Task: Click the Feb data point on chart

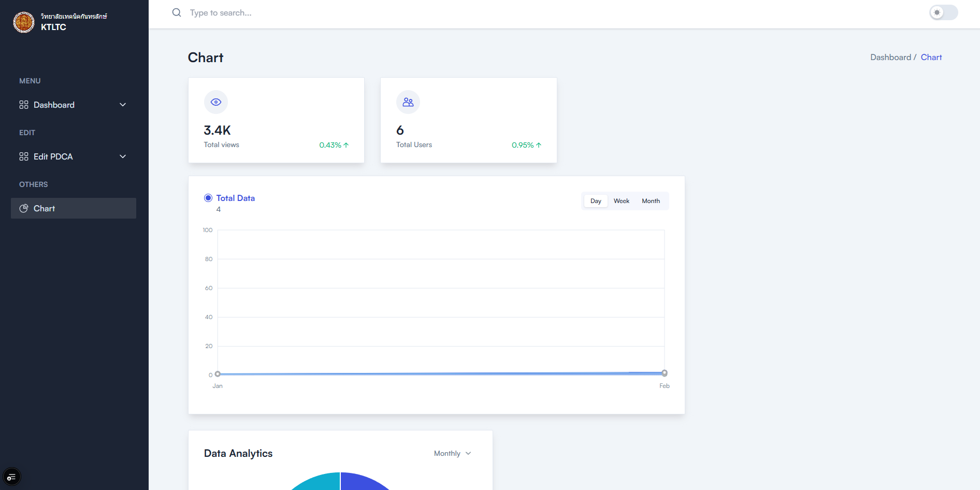Action: [x=665, y=373]
